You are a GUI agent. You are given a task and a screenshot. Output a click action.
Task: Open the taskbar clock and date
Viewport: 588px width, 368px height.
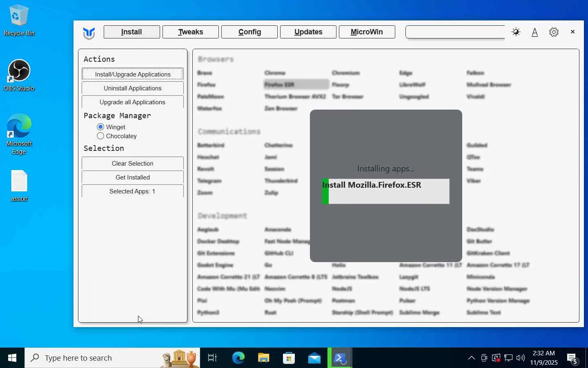click(544, 358)
